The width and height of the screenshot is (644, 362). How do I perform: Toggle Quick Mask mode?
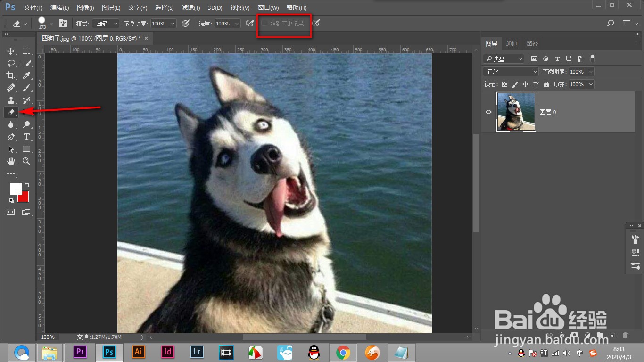coord(10,212)
